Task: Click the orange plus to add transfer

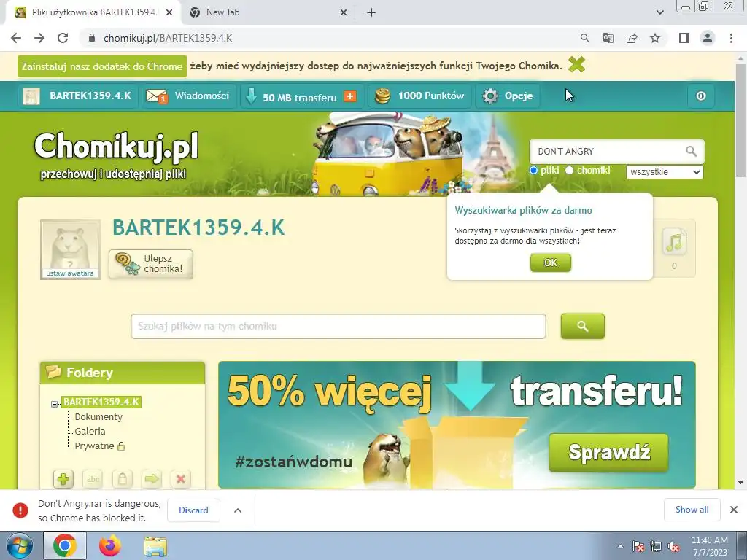Action: pos(350,96)
